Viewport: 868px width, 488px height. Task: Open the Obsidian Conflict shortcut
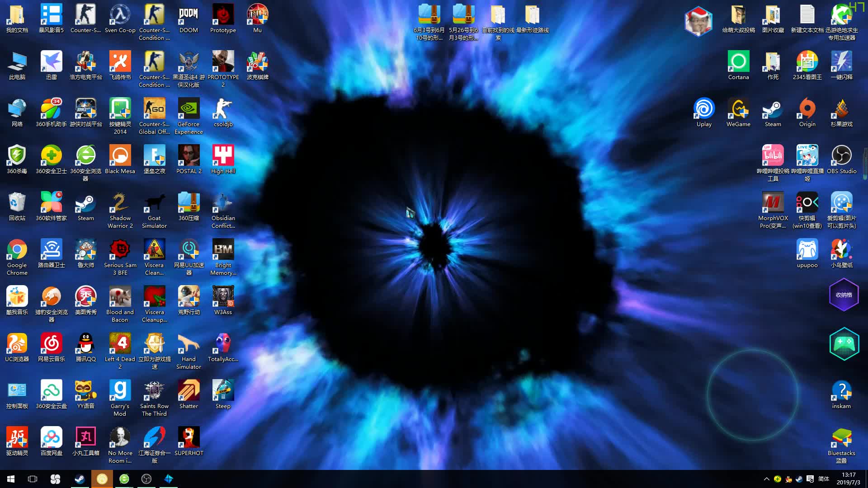(223, 211)
